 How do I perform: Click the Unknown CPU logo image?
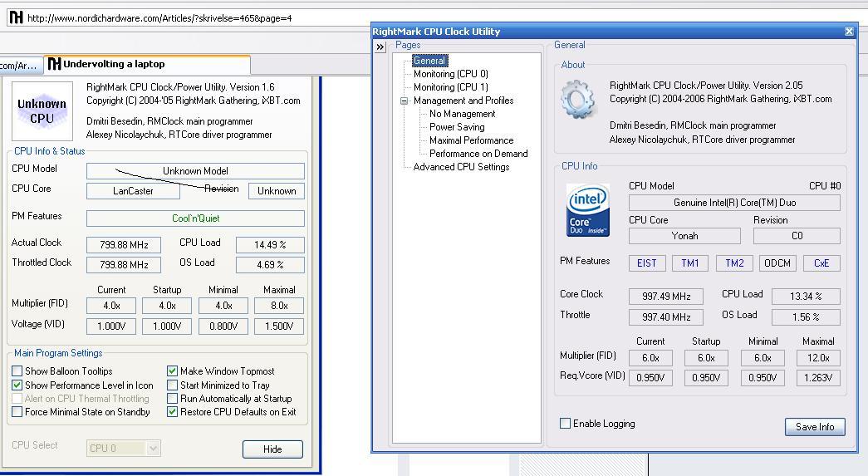pos(42,110)
